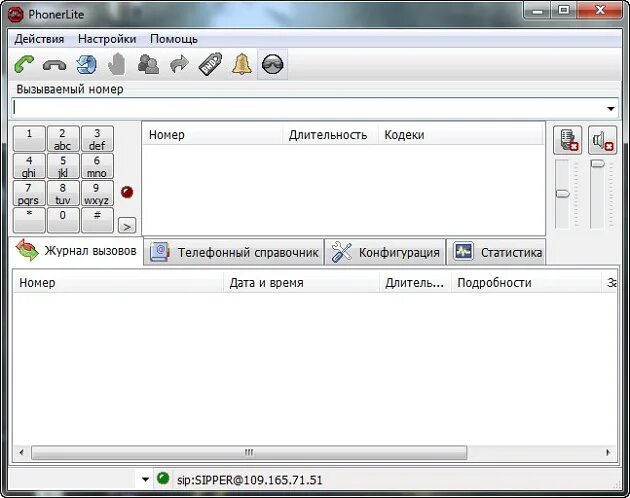Click the golden bell icon
The width and height of the screenshot is (630, 498).
(242, 64)
